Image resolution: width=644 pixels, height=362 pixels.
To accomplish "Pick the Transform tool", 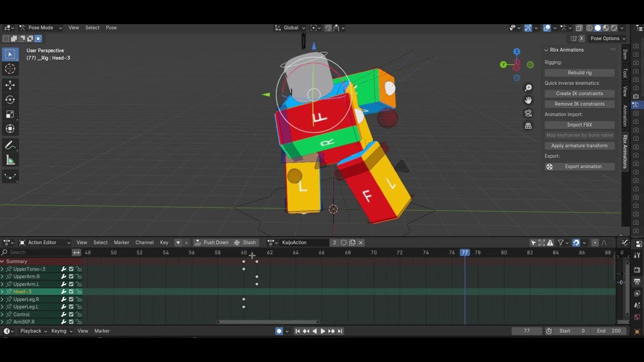I will click(x=10, y=129).
